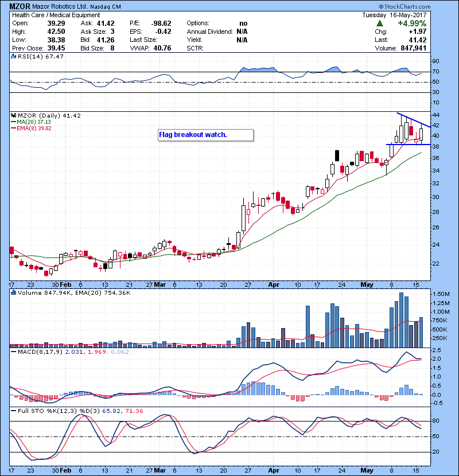Click the MZOR candlestick chart-type icon
This screenshot has height=476, width=459.
pyautogui.click(x=13, y=115)
